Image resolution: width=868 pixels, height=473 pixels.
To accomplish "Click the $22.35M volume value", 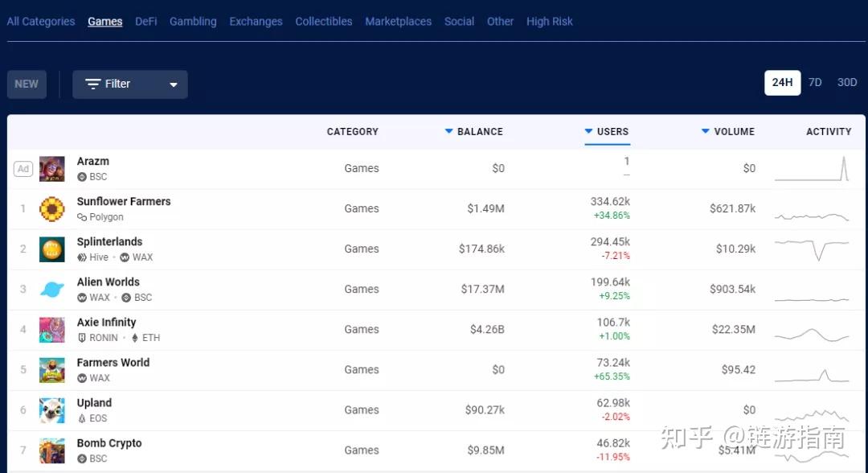I will pos(734,330).
